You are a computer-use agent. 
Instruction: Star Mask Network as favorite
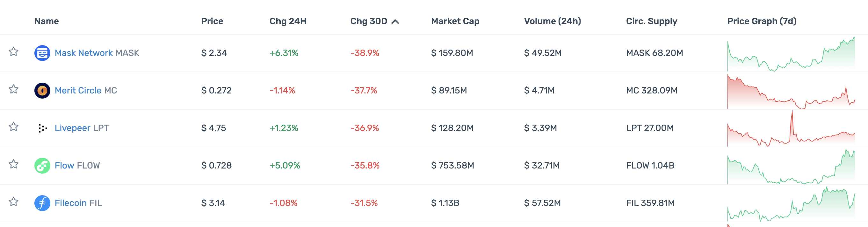(x=13, y=52)
